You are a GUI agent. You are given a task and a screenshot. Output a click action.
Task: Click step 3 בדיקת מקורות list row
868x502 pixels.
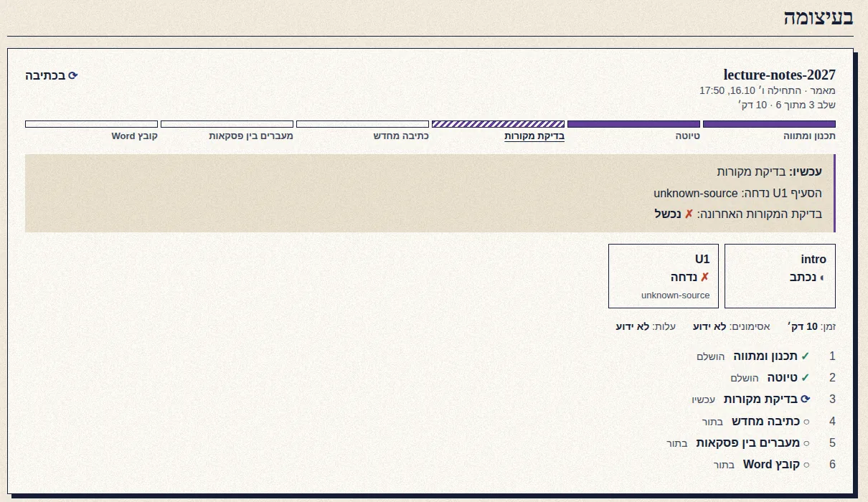pos(430,399)
